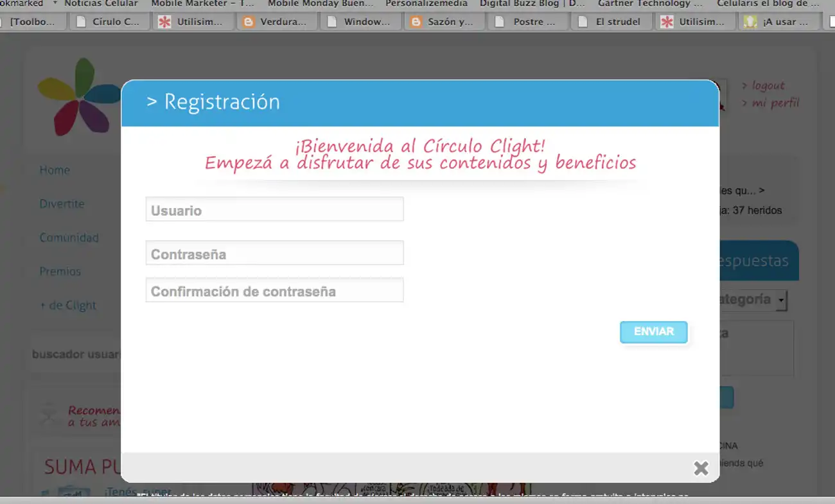This screenshot has width=835, height=504.
Task: Click the page icon on the Postre ... tab
Action: [500, 22]
